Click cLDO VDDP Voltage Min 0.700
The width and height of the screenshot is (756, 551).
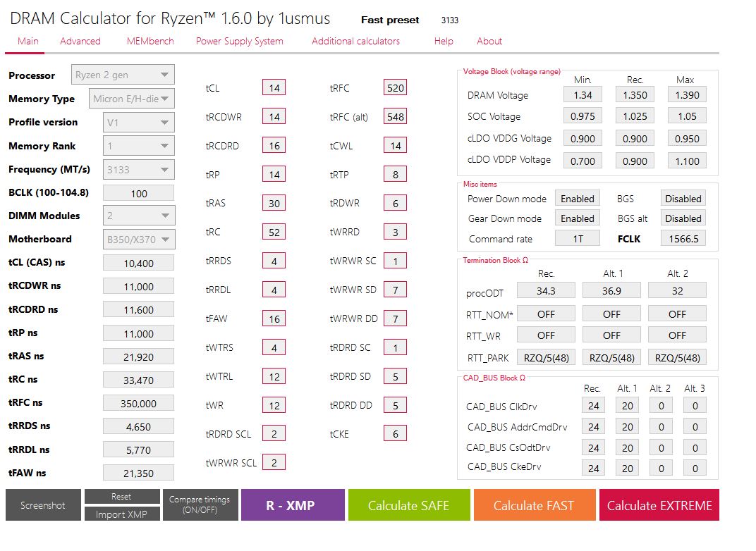[583, 161]
